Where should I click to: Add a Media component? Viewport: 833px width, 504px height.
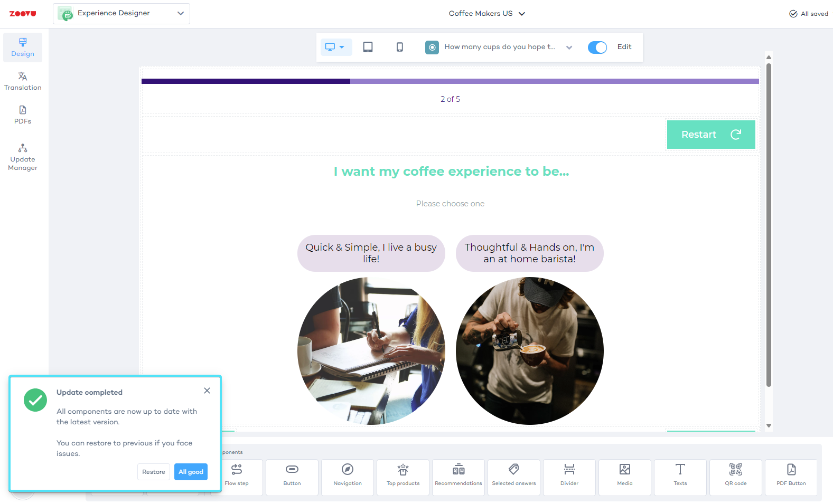click(624, 477)
